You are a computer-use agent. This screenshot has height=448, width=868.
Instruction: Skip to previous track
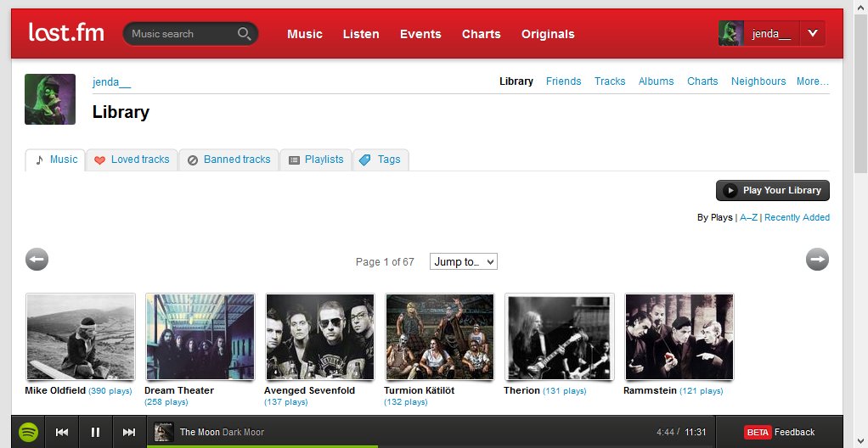(x=62, y=432)
